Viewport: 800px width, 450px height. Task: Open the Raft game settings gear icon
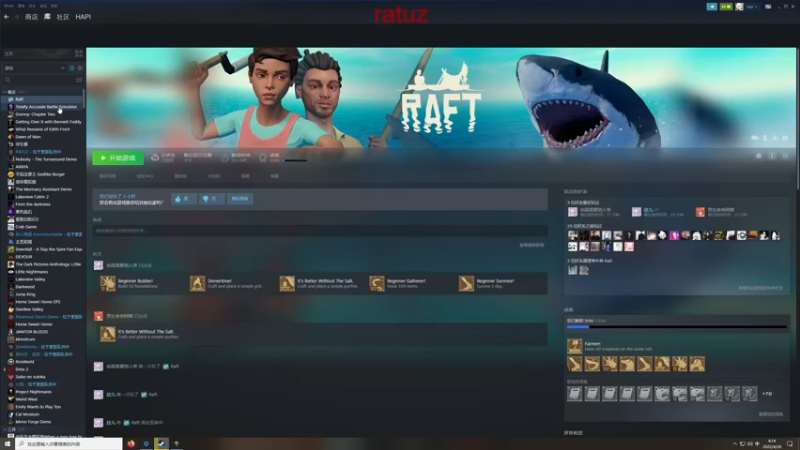759,156
